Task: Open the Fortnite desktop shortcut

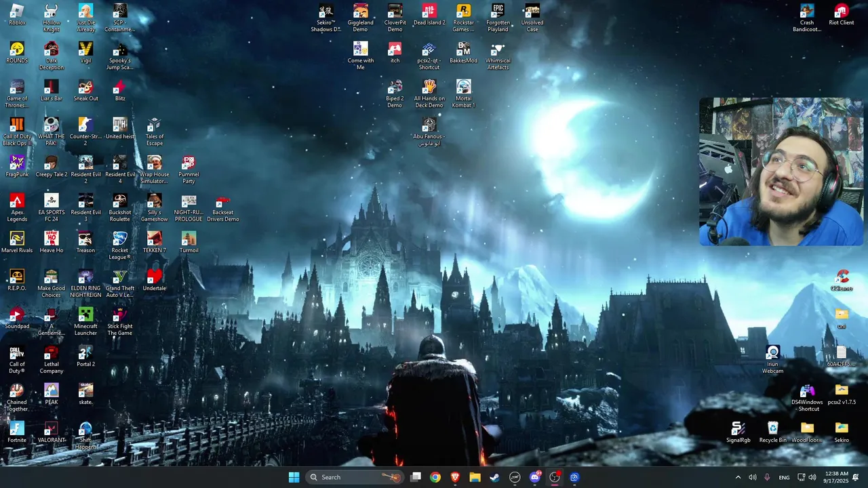Action: pyautogui.click(x=17, y=432)
